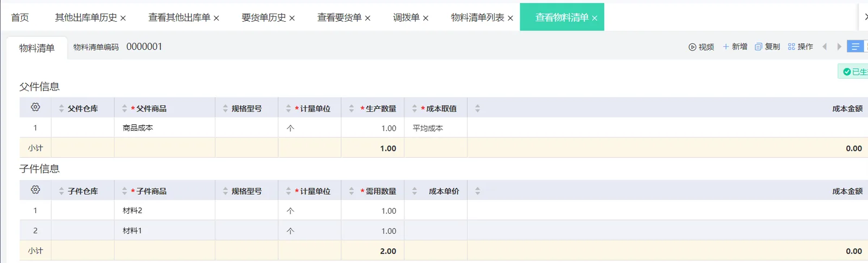
Task: Sort 子件信息 table by 计量单位
Action: pyautogui.click(x=288, y=191)
